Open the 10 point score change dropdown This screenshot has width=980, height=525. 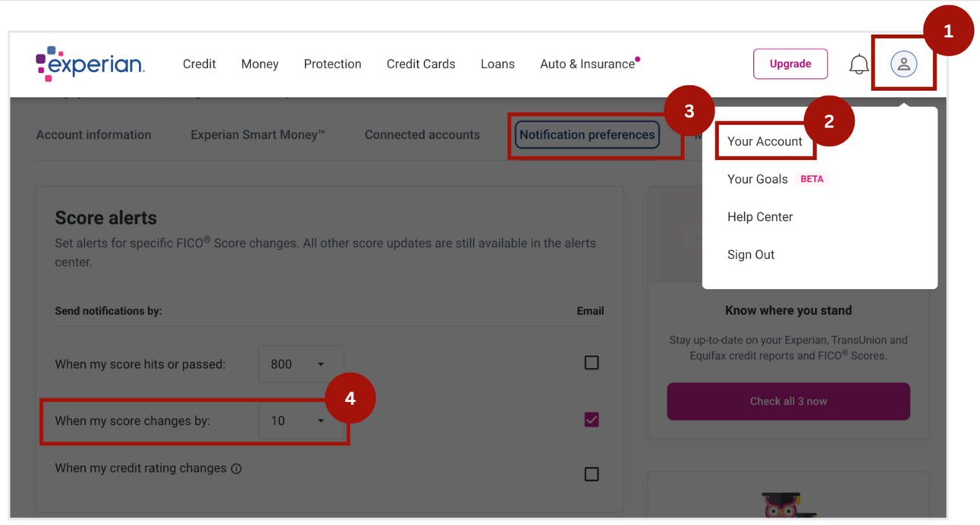[x=301, y=420]
